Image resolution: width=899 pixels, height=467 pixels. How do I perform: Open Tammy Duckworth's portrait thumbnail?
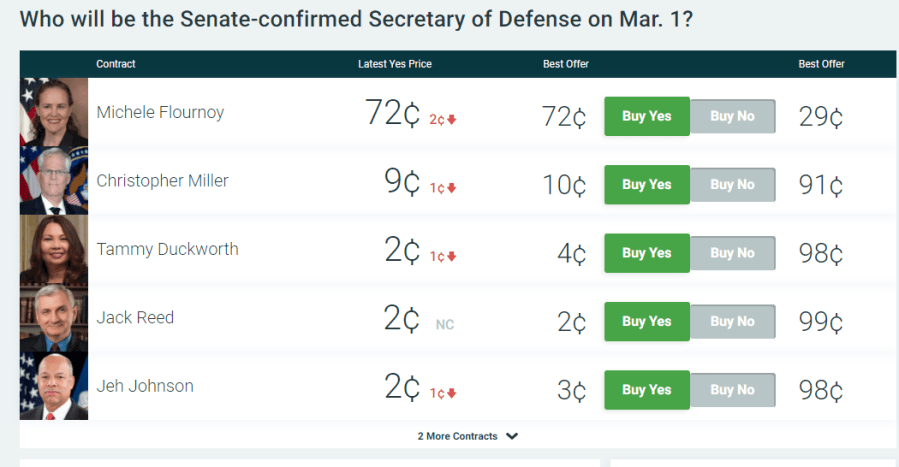pos(54,249)
